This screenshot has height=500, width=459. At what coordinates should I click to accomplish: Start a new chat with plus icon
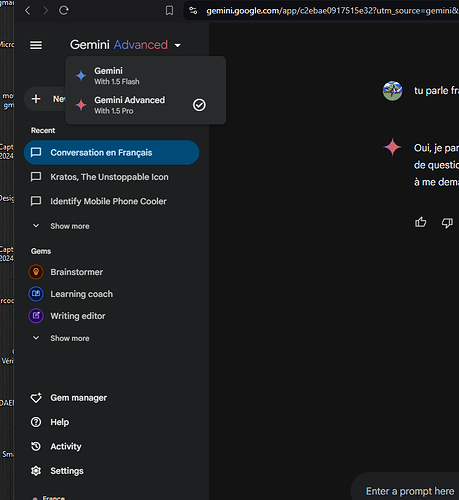[36, 99]
